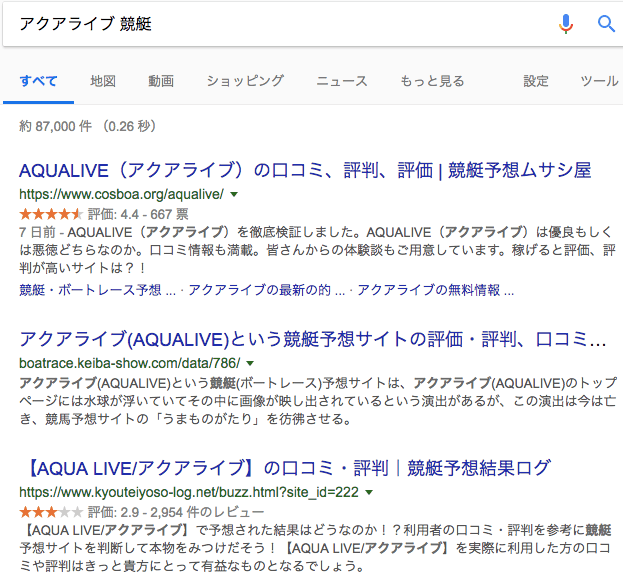Expand the arrow next to boatrace.keiba-show.com URL
Image resolution: width=623 pixels, height=586 pixels.
click(x=250, y=363)
